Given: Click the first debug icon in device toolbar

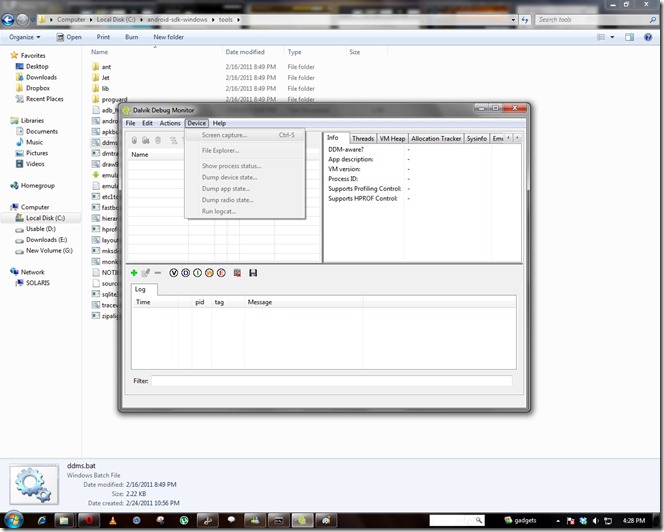Looking at the screenshot, I should click(x=134, y=140).
